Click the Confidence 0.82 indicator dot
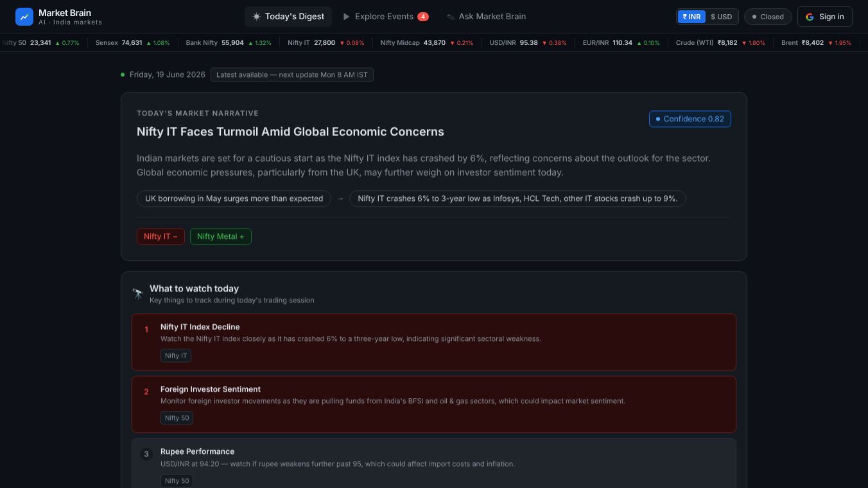This screenshot has width=868, height=488. (657, 119)
